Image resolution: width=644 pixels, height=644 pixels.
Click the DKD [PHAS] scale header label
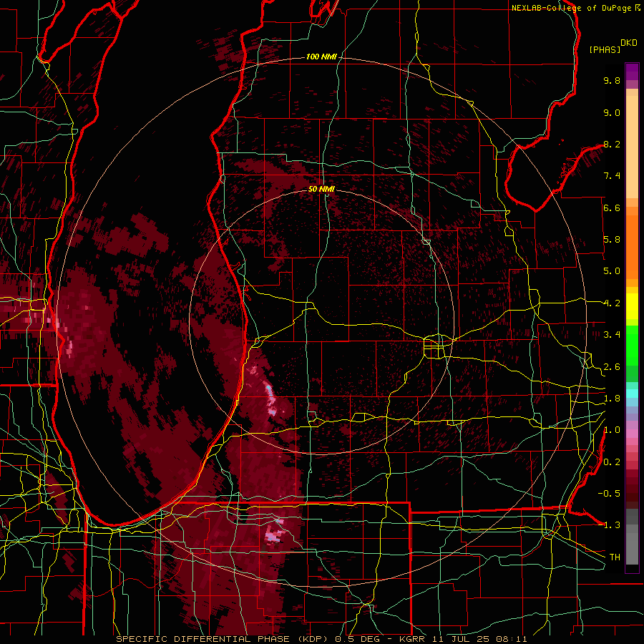tap(613, 46)
